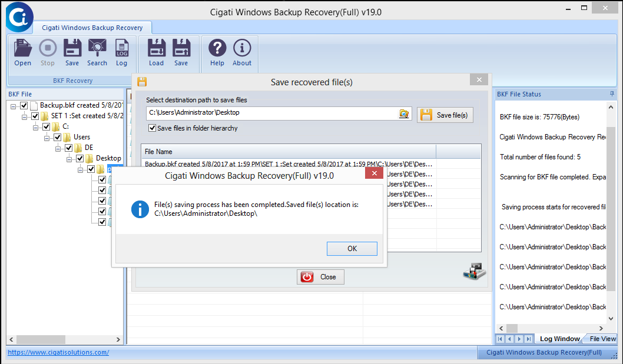Click the Save file(s) button
The image size is (623, 364).
445,115
